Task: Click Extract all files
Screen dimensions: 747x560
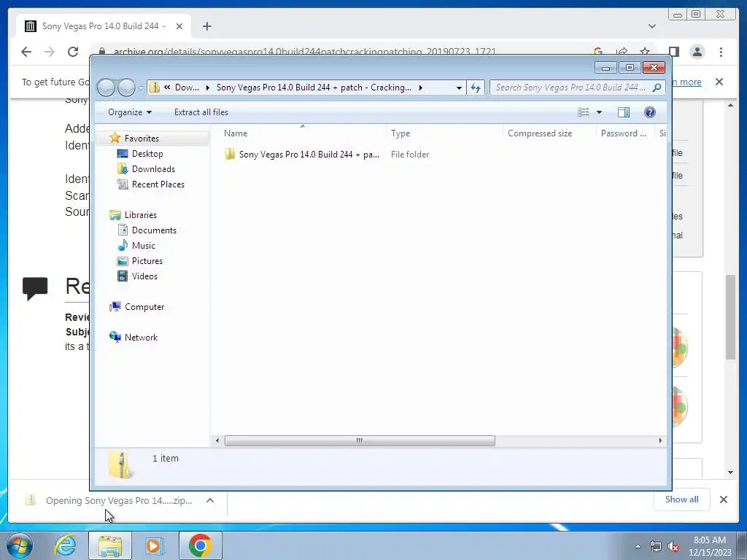Action: [201, 112]
